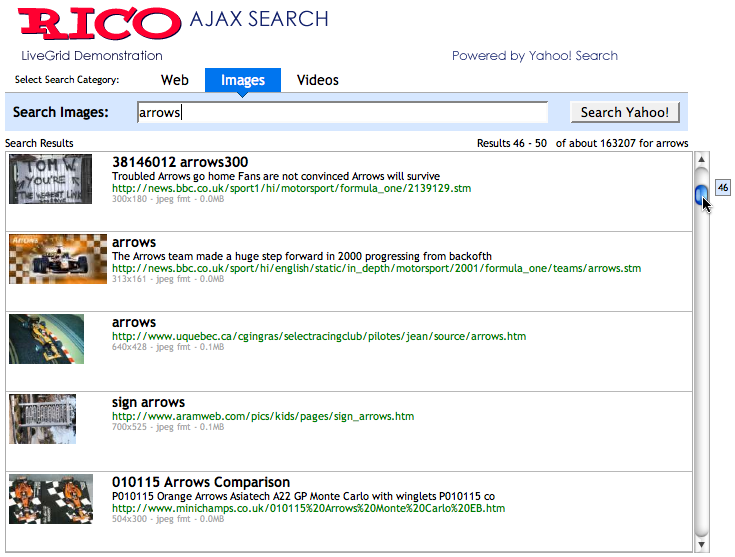This screenshot has width=735, height=557.
Task: Grab the blue scrollbar thumb
Action: [701, 194]
